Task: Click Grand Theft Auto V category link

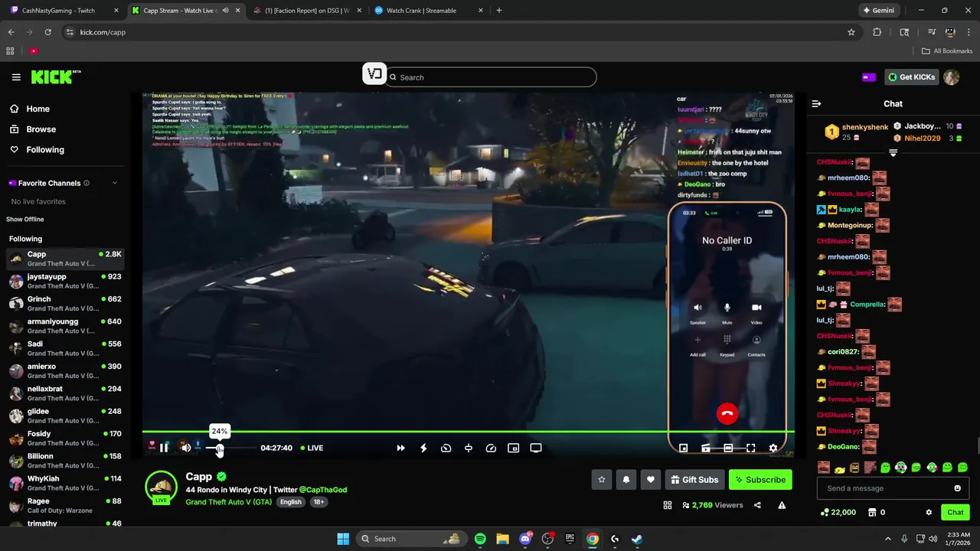Action: [x=228, y=502]
